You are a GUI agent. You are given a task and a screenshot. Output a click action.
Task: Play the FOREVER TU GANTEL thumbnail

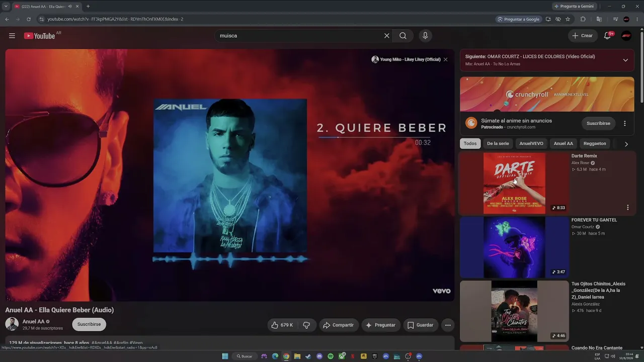(514, 247)
